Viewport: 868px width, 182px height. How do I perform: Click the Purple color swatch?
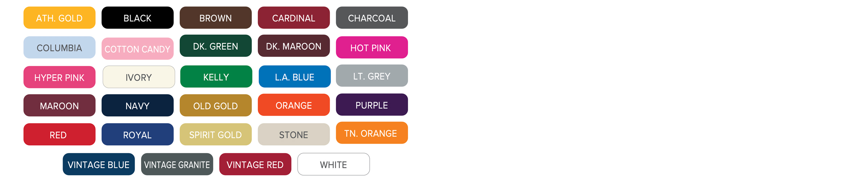(372, 105)
